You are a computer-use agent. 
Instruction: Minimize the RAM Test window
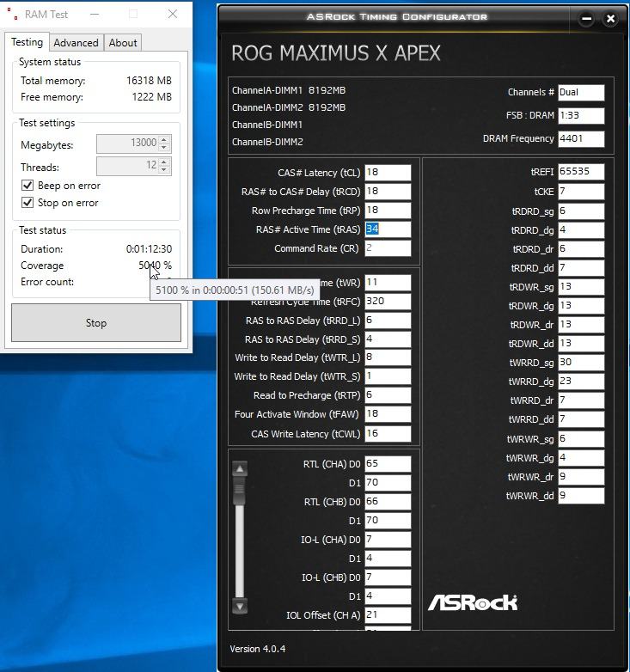95,14
